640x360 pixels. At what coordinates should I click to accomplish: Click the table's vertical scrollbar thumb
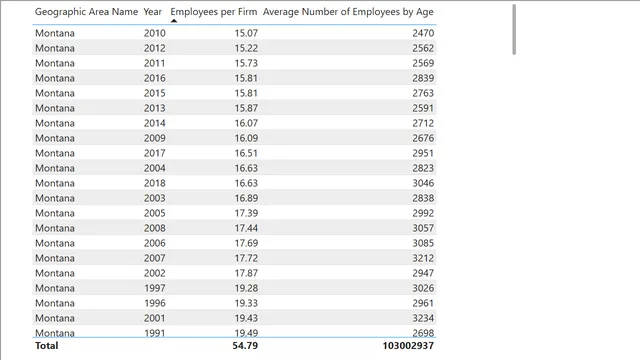click(x=514, y=29)
